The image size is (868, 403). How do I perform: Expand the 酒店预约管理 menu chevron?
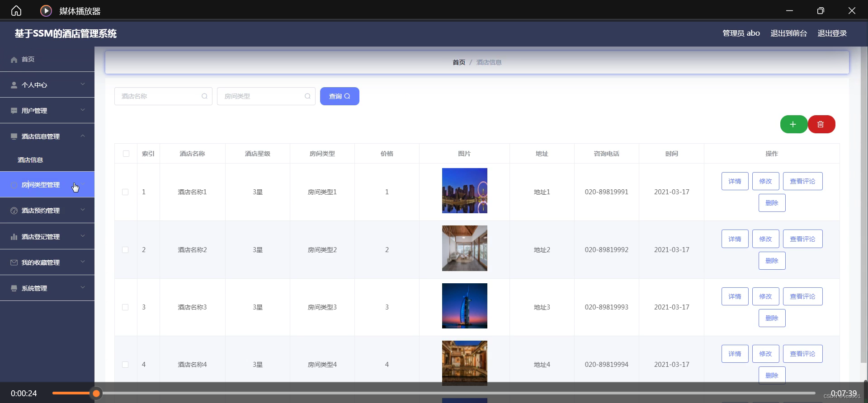[83, 210]
